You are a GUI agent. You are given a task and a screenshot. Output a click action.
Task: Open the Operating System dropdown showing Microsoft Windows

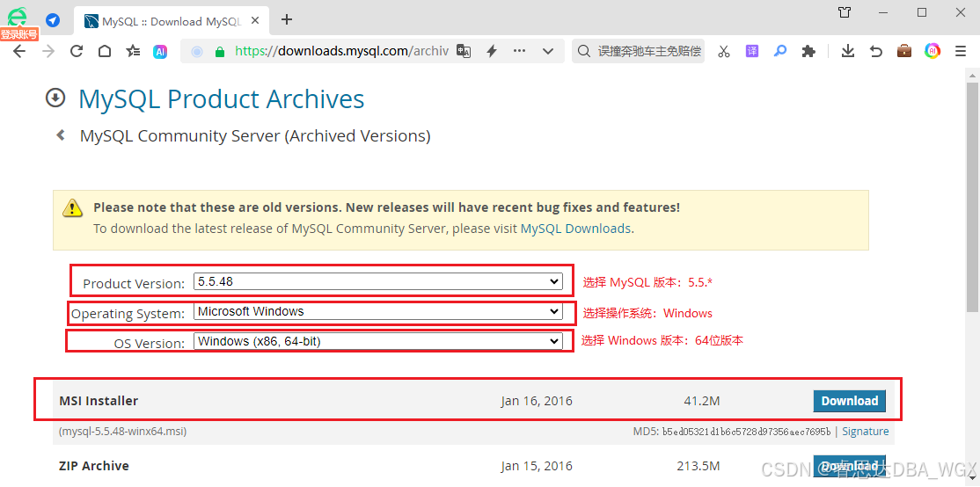pyautogui.click(x=378, y=311)
